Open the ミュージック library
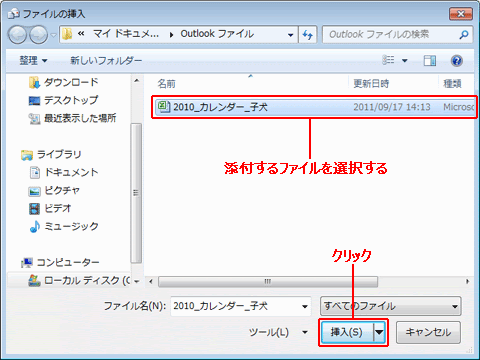This screenshot has height=360, width=480. [x=64, y=226]
